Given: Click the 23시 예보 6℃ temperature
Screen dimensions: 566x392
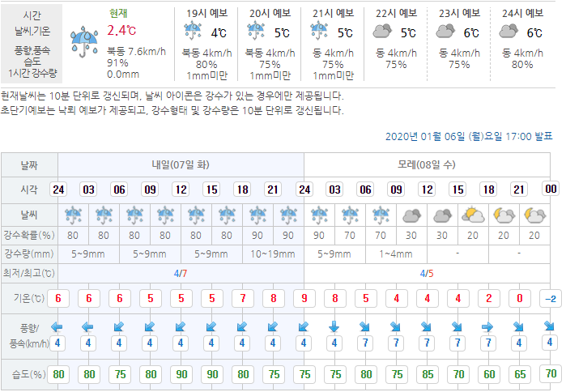Looking at the screenshot, I should [470, 33].
